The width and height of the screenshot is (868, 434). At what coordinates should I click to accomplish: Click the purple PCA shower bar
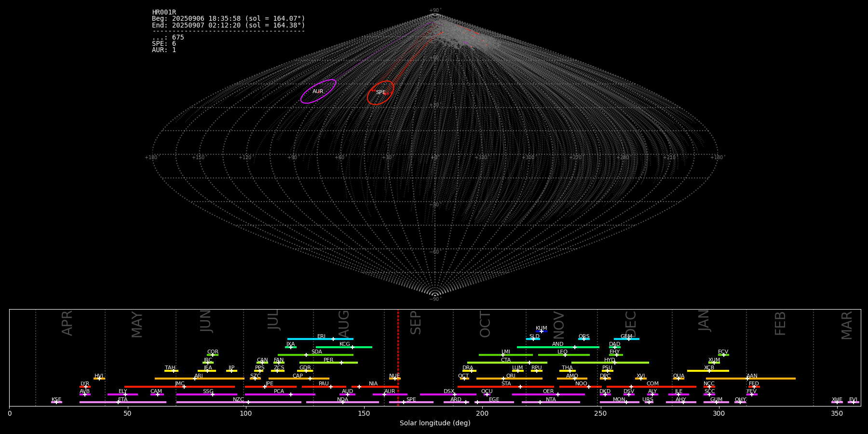tap(280, 394)
